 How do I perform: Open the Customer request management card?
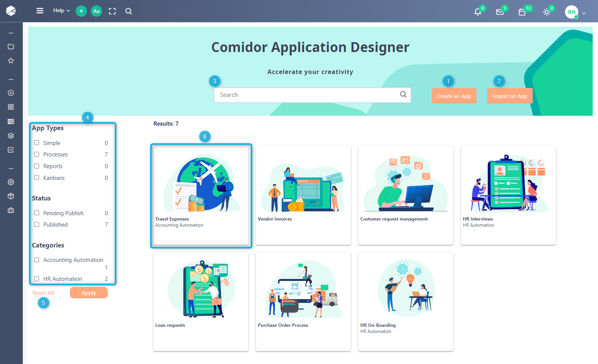pyautogui.click(x=406, y=195)
